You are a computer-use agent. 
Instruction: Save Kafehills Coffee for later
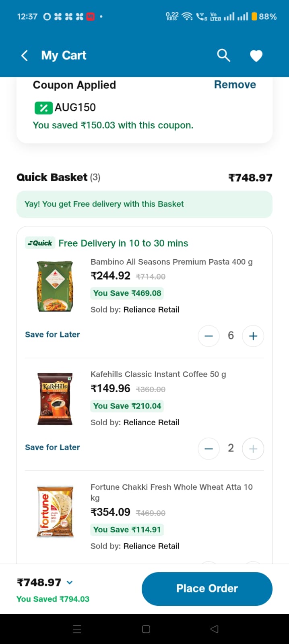click(52, 447)
